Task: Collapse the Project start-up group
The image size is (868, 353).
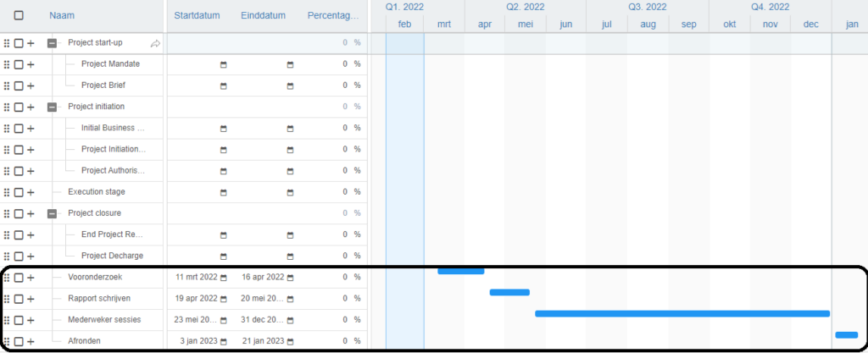Action: (52, 43)
